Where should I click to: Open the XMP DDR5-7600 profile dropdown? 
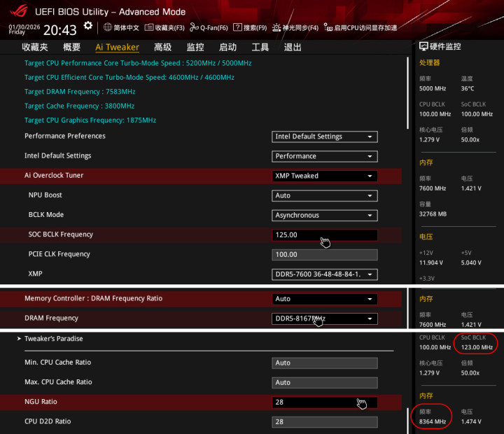click(x=325, y=274)
